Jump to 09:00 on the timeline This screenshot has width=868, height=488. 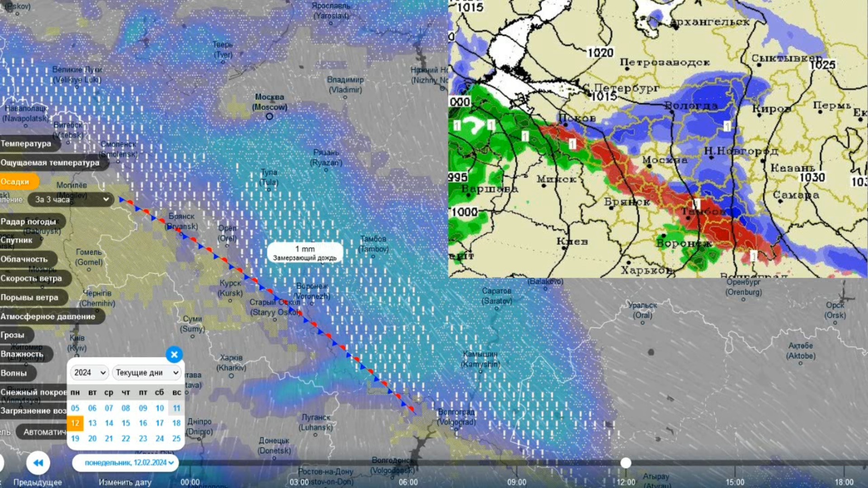516,482
